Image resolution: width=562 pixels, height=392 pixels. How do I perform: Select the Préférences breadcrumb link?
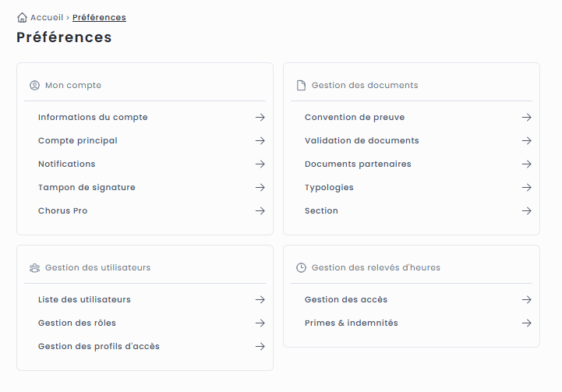pos(99,17)
